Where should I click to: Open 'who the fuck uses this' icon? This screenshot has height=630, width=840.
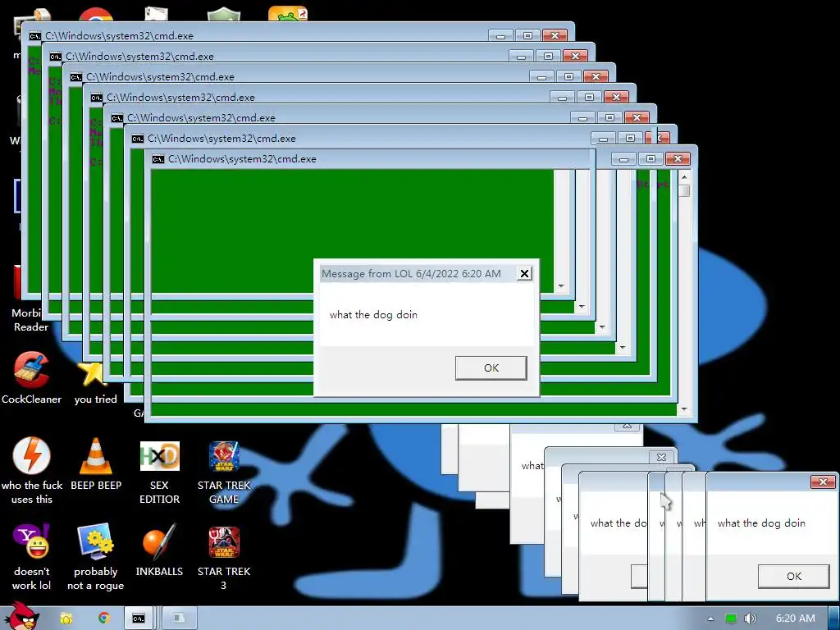point(32,472)
